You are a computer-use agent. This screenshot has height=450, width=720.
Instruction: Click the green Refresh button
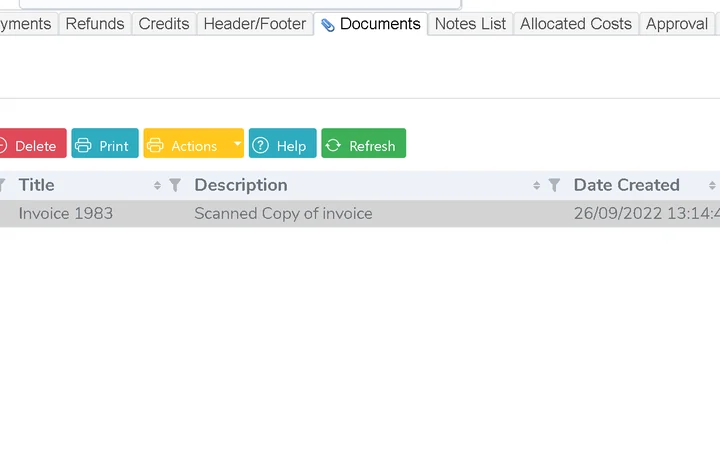(x=364, y=143)
